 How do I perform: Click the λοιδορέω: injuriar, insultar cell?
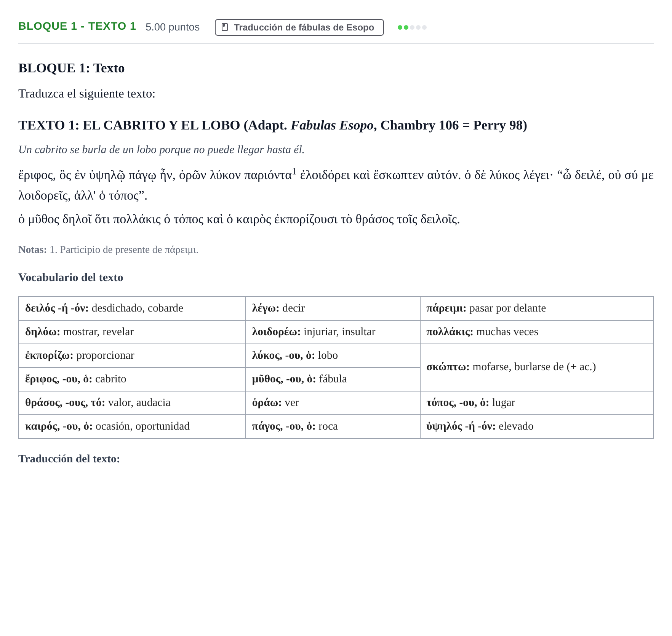tap(333, 332)
